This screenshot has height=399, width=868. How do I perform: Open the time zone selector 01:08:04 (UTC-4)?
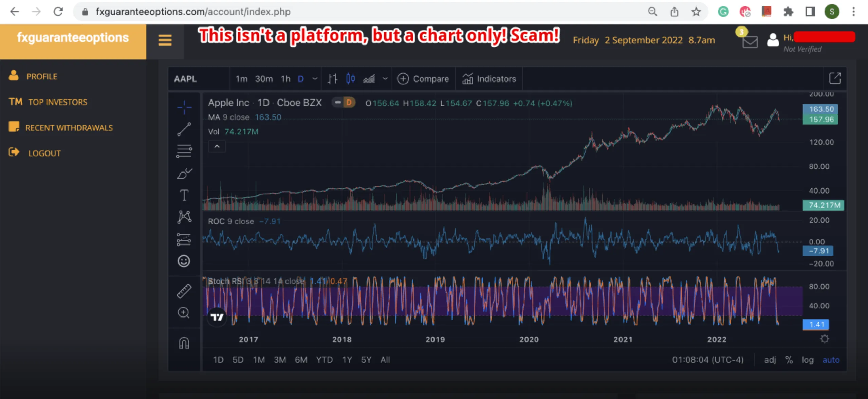click(x=708, y=360)
